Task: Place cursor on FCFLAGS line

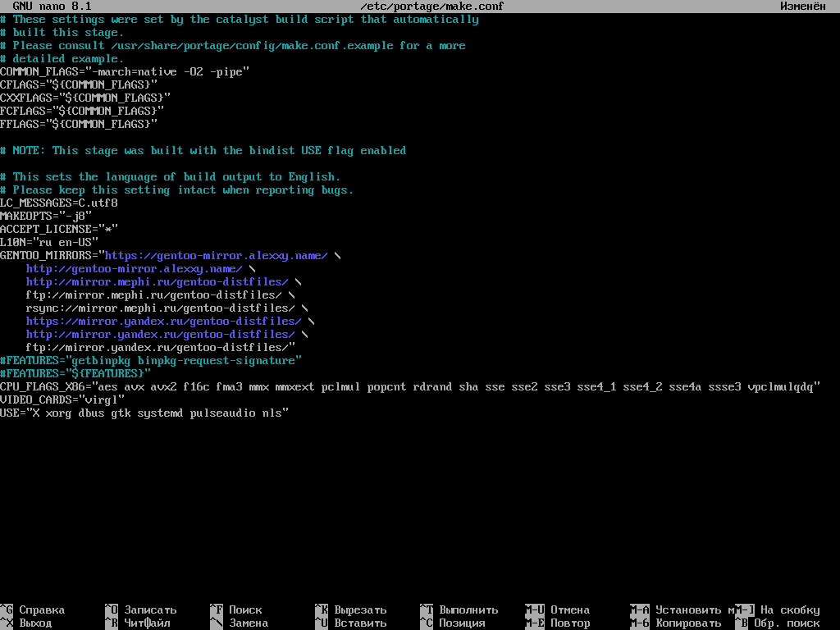Action: coord(82,111)
